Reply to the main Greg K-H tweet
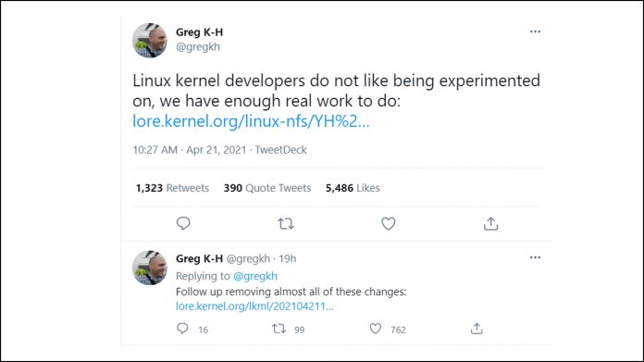This screenshot has height=362, width=644. pyautogui.click(x=183, y=223)
